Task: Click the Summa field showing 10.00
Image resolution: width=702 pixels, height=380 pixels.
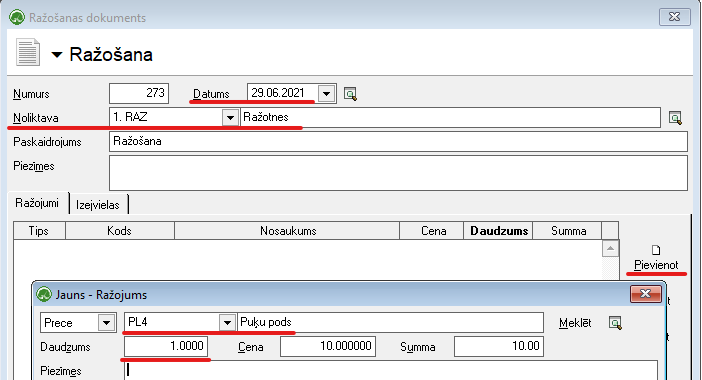Action: 499,346
